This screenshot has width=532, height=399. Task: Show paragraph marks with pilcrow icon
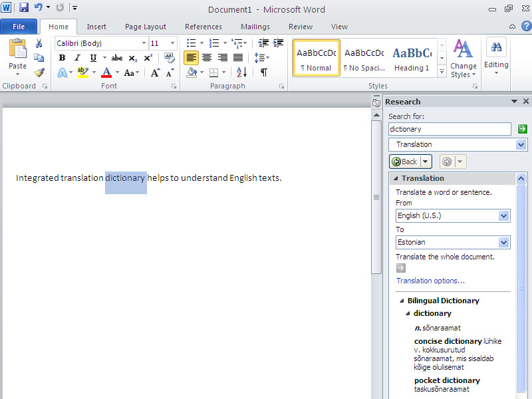263,72
